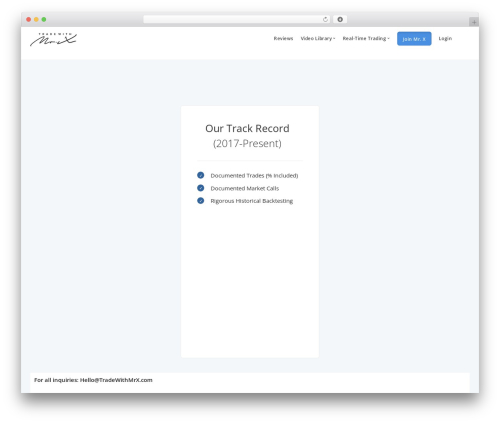Click the check icon beside Documented Trades

[201, 175]
